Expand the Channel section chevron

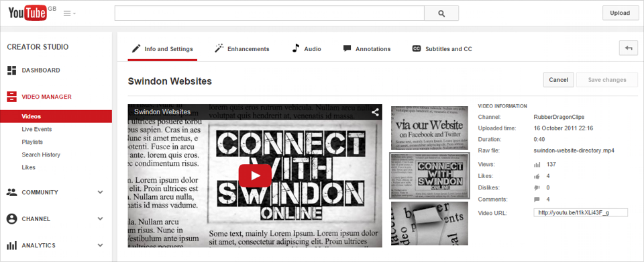pyautogui.click(x=100, y=219)
